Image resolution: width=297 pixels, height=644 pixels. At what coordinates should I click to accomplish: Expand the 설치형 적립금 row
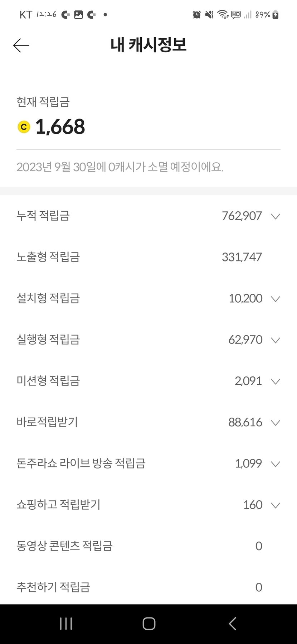(x=275, y=299)
